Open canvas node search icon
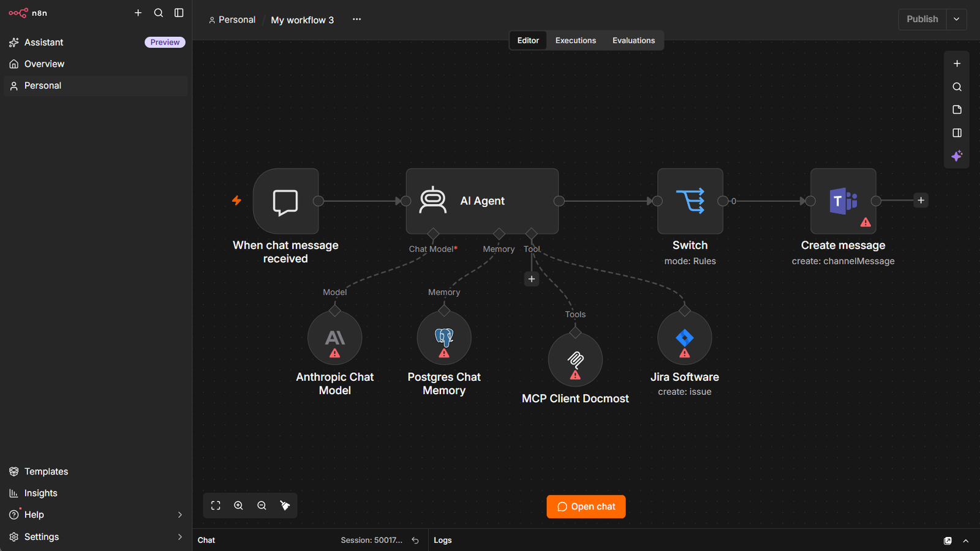This screenshot has height=551, width=980. (x=957, y=87)
